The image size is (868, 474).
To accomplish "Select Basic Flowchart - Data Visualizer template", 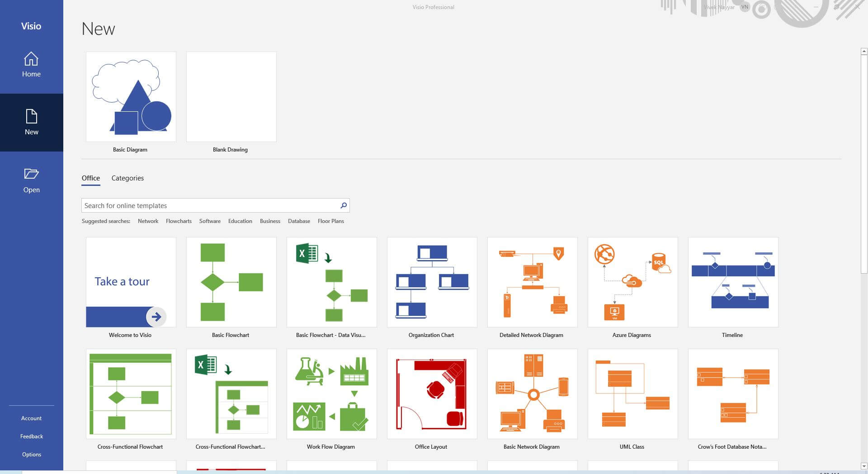I will click(x=332, y=282).
